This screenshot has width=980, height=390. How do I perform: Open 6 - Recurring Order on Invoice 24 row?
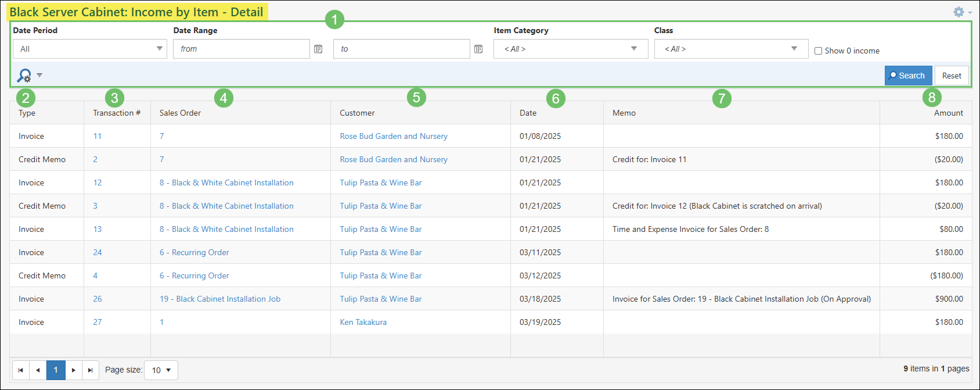(194, 252)
